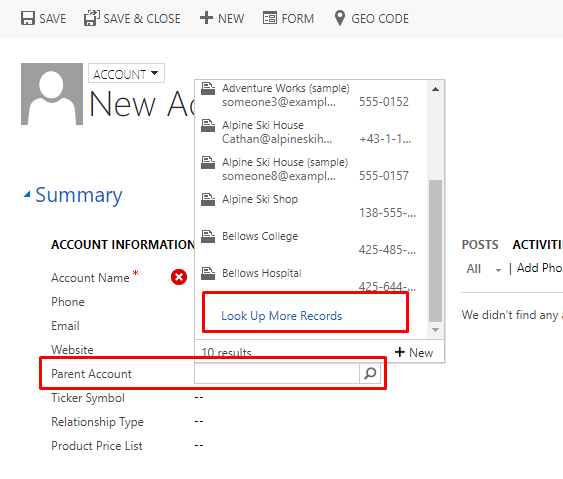Collapse the Summary section

pyautogui.click(x=27, y=195)
